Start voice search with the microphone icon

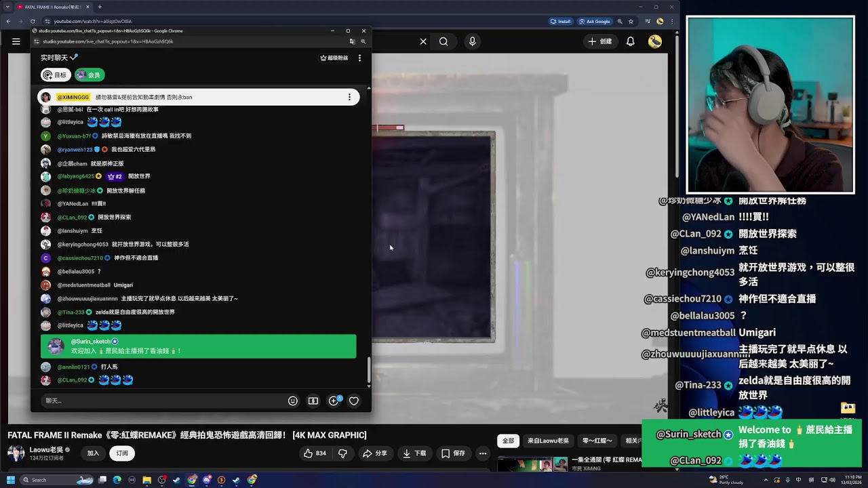click(x=473, y=41)
